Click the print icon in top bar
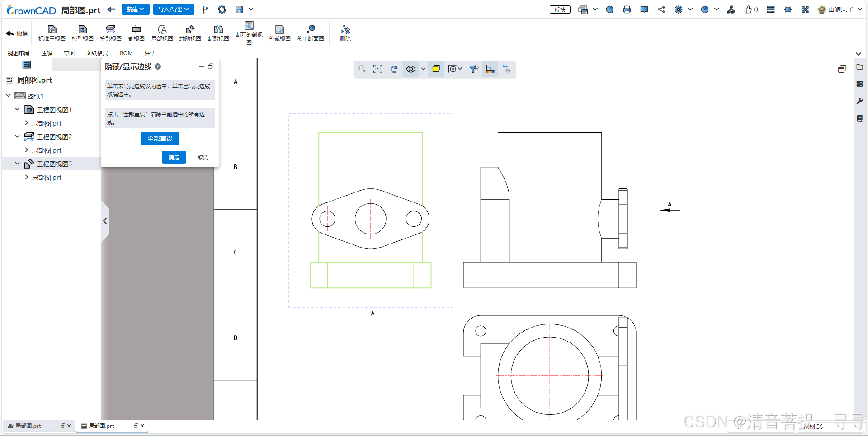Viewport: 868px width, 436px height. click(x=627, y=9)
